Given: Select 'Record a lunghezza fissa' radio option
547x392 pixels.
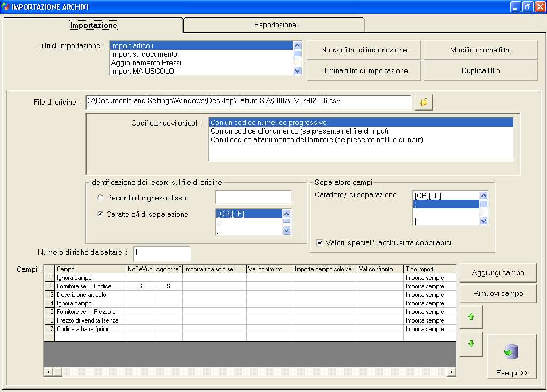Looking at the screenshot, I should point(100,198).
